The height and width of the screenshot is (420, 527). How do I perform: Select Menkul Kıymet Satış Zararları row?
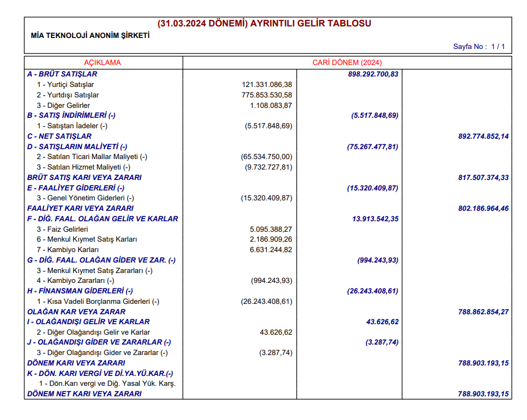click(95, 271)
